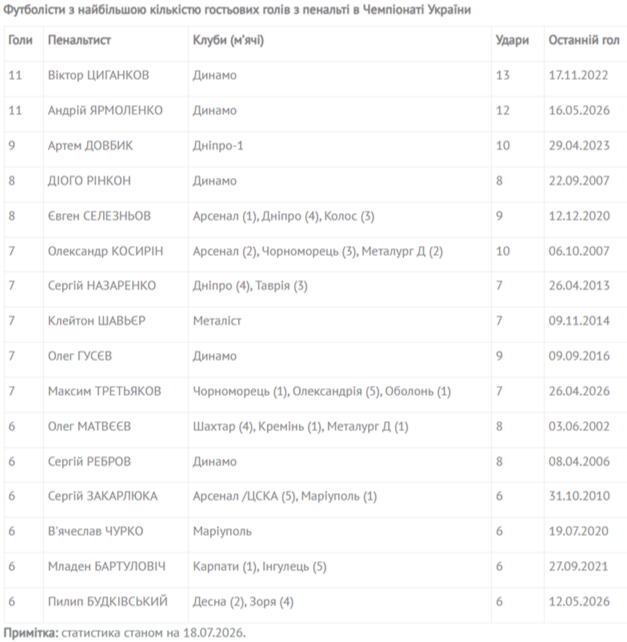
Task: Click the 'Клуби (м'ячі)' column header
Action: click(x=229, y=40)
